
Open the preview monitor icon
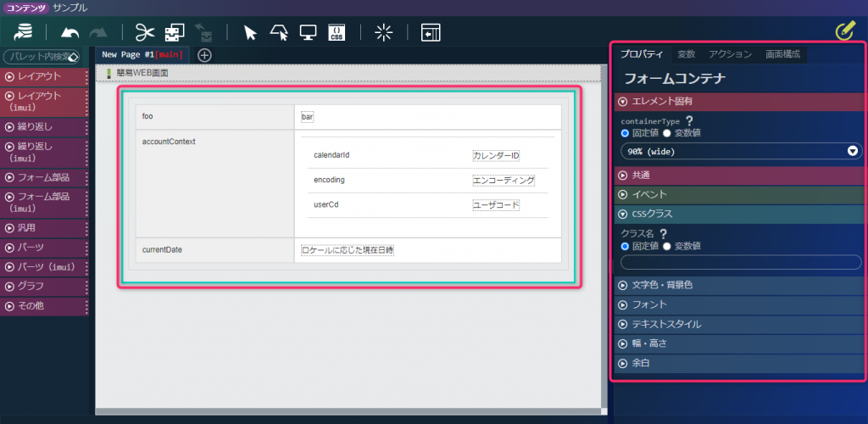(308, 33)
